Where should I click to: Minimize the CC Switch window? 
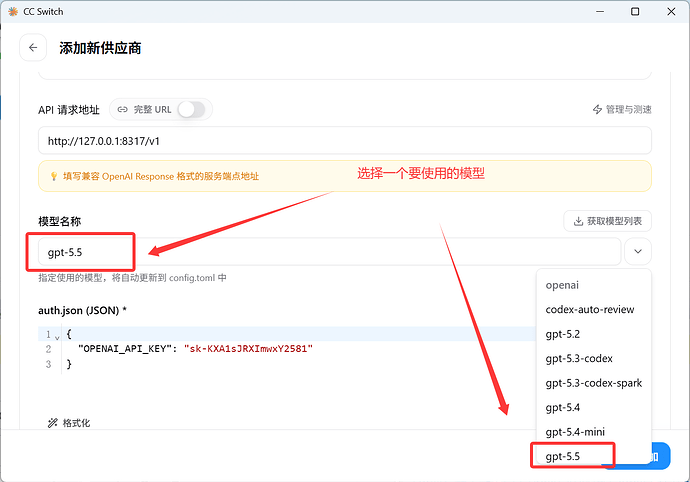point(600,11)
